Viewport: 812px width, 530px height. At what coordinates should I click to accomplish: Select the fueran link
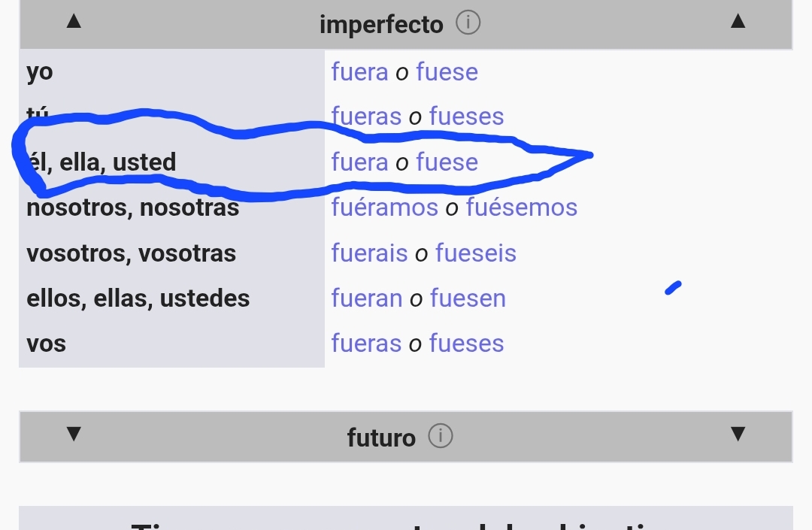click(x=366, y=298)
